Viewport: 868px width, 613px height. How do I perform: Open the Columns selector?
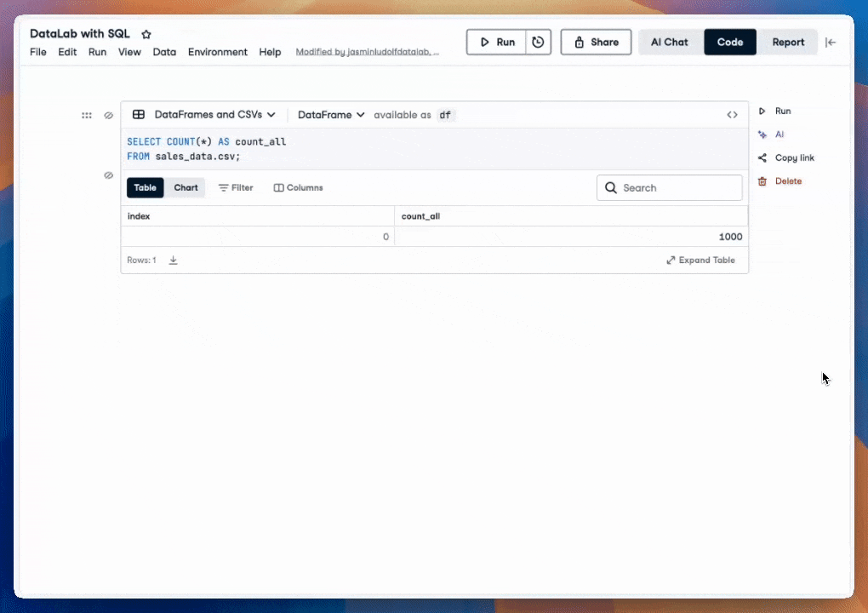pyautogui.click(x=299, y=187)
